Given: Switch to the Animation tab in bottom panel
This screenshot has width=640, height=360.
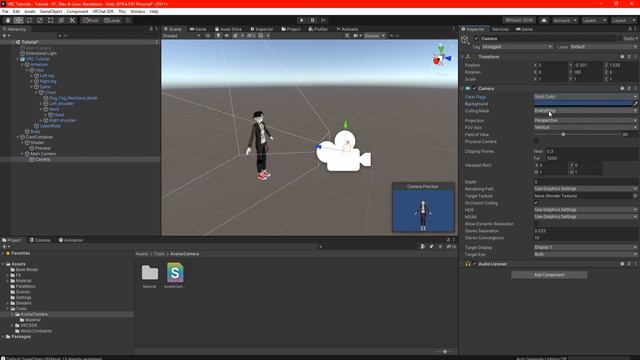Looking at the screenshot, I should point(71,240).
